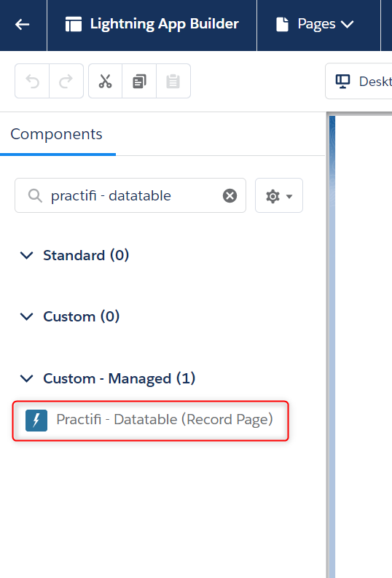Viewport: 392px width, 578px height.
Task: Click the cut scissors icon
Action: tap(106, 81)
